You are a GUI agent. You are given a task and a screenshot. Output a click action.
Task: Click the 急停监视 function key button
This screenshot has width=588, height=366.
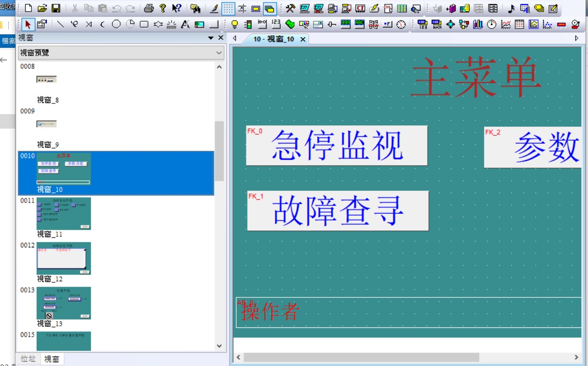click(337, 146)
